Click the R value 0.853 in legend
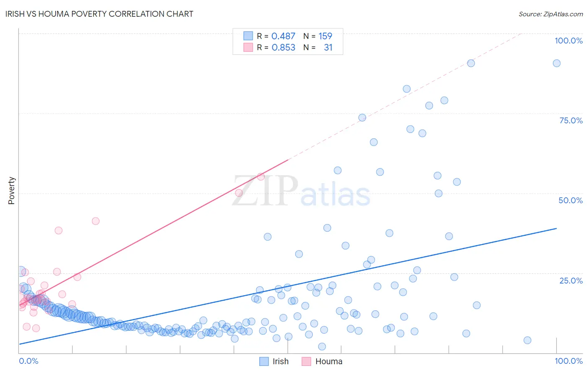 point(284,47)
